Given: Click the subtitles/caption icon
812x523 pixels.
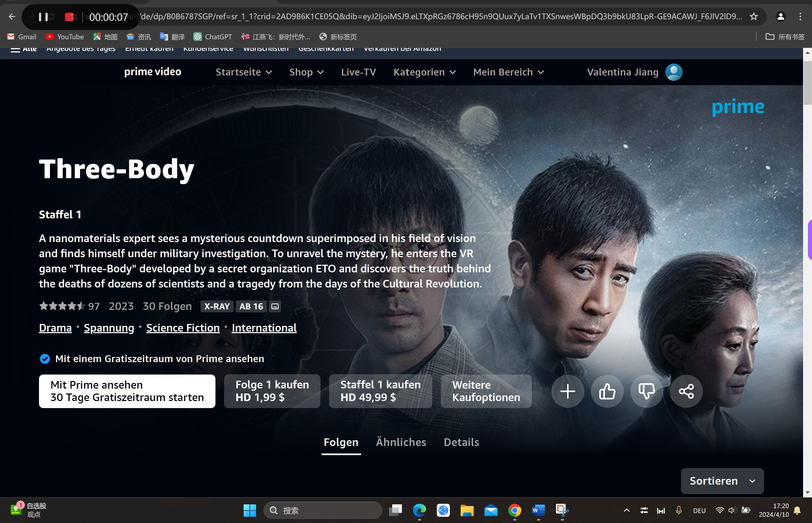Looking at the screenshot, I should click(275, 306).
